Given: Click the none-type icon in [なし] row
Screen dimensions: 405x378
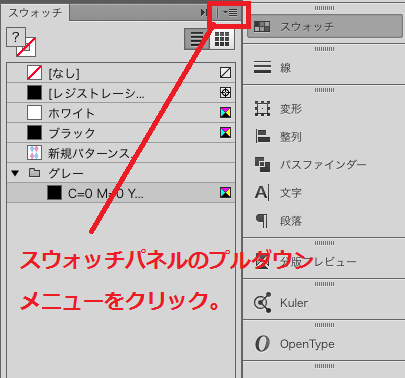Looking at the screenshot, I should (x=225, y=73).
